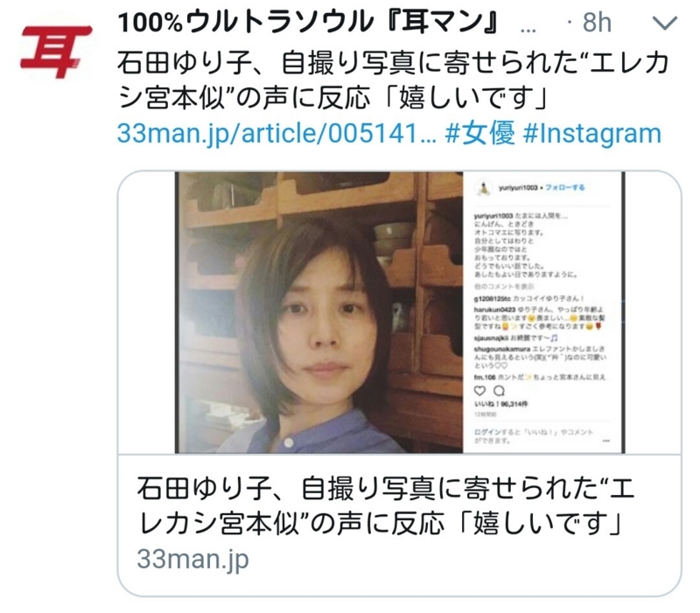Open the #女優 hashtag
Screen dimensions: 700x613
click(479, 133)
